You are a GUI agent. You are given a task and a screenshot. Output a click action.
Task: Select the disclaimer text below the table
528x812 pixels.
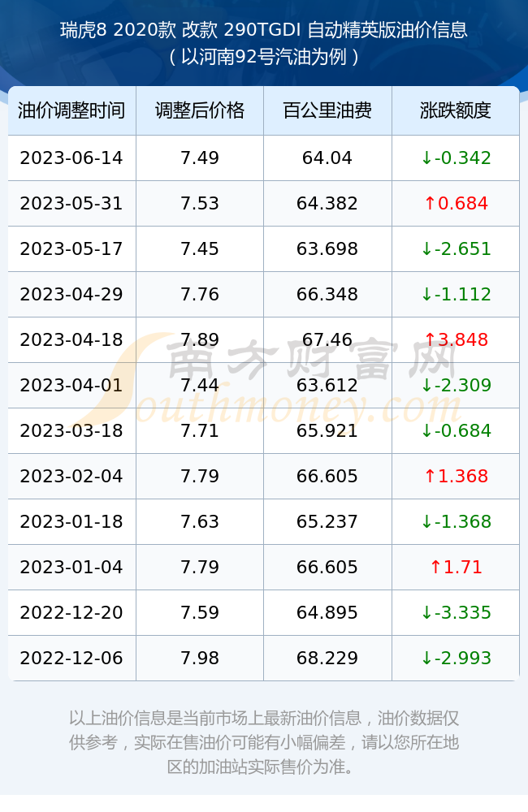[x=264, y=742]
